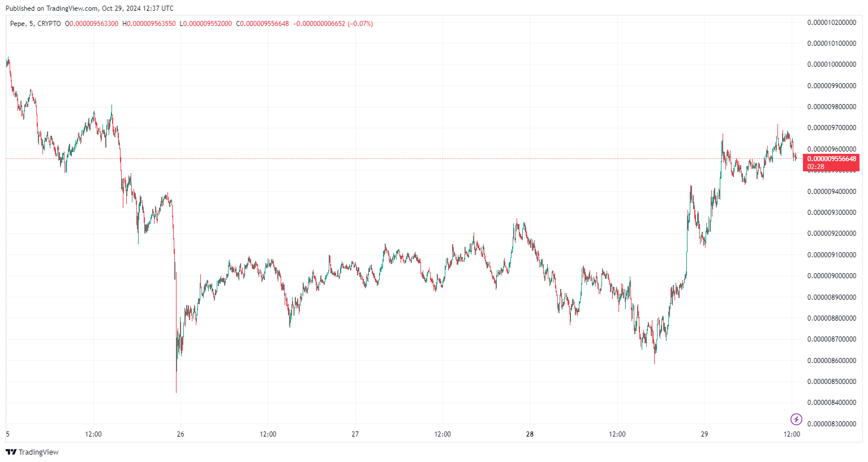Click the red current price label 0.000009556648
Image resolution: width=868 pixels, height=462 pixels.
(831, 159)
